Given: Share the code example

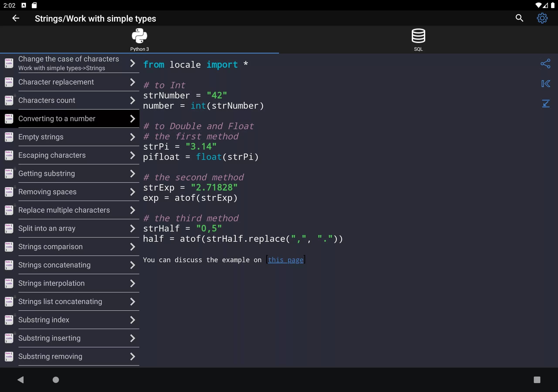Looking at the screenshot, I should (545, 64).
